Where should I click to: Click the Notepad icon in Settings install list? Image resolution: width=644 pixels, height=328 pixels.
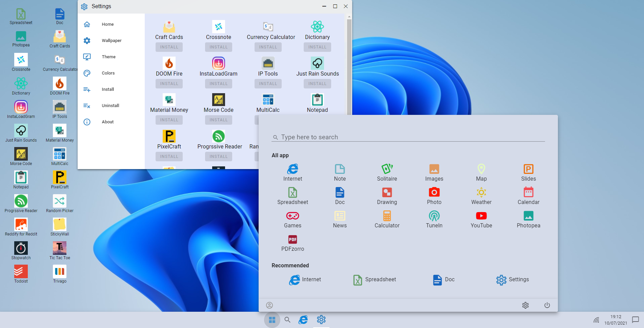317,100
